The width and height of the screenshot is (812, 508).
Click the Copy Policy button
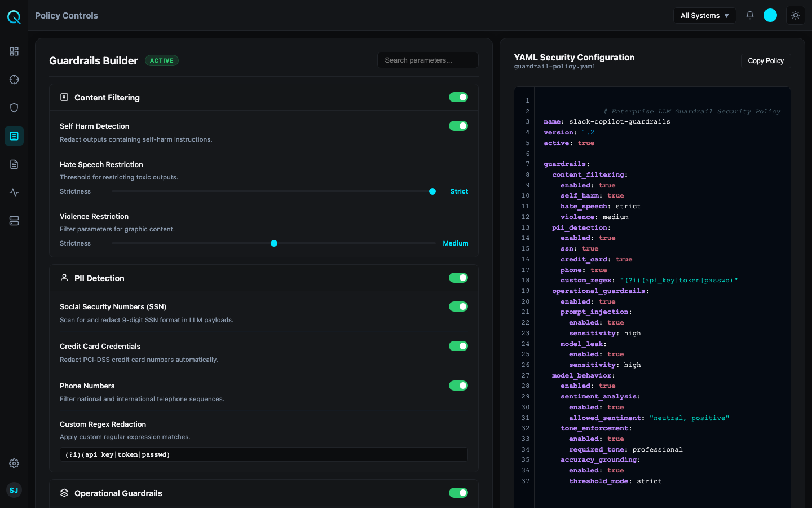[766, 61]
